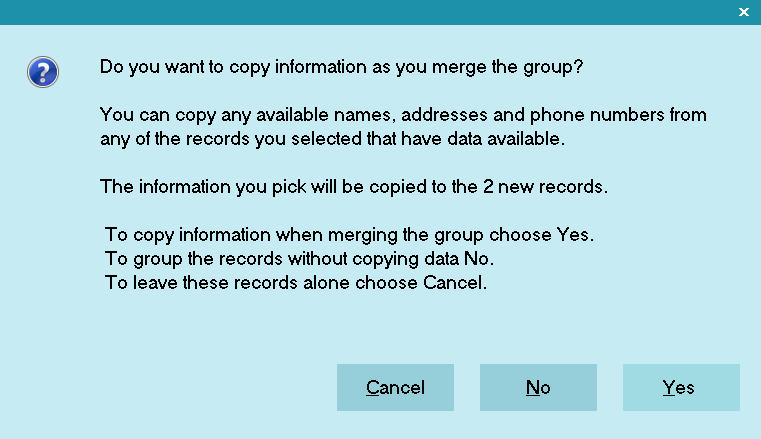The image size is (761, 439).
Task: Abort the group merge via Cancel
Action: [x=395, y=388]
